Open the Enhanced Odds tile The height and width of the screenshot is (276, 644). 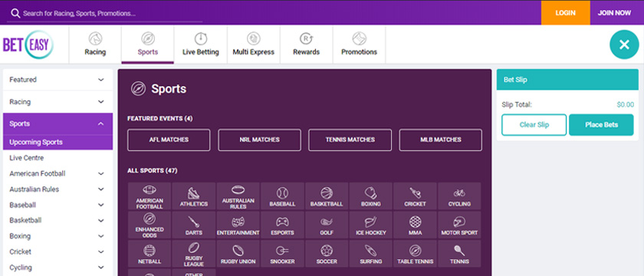(149, 225)
